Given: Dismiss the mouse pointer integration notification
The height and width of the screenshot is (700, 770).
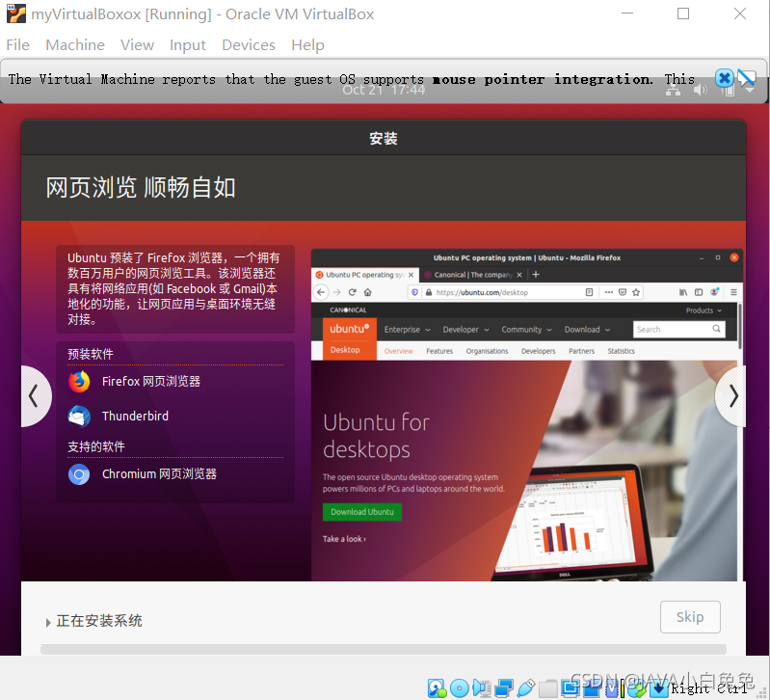Looking at the screenshot, I should tap(724, 78).
